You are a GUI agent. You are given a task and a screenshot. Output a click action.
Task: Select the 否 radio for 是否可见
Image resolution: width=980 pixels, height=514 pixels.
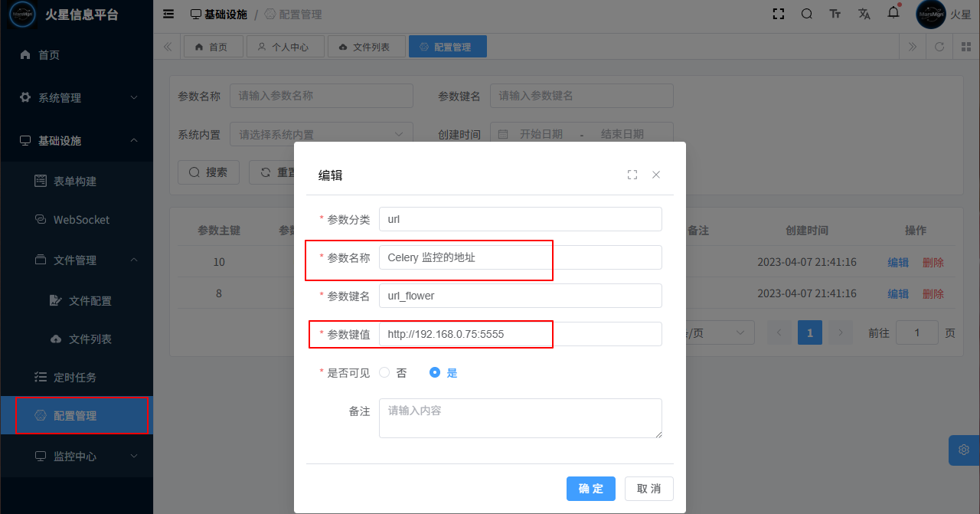[385, 373]
